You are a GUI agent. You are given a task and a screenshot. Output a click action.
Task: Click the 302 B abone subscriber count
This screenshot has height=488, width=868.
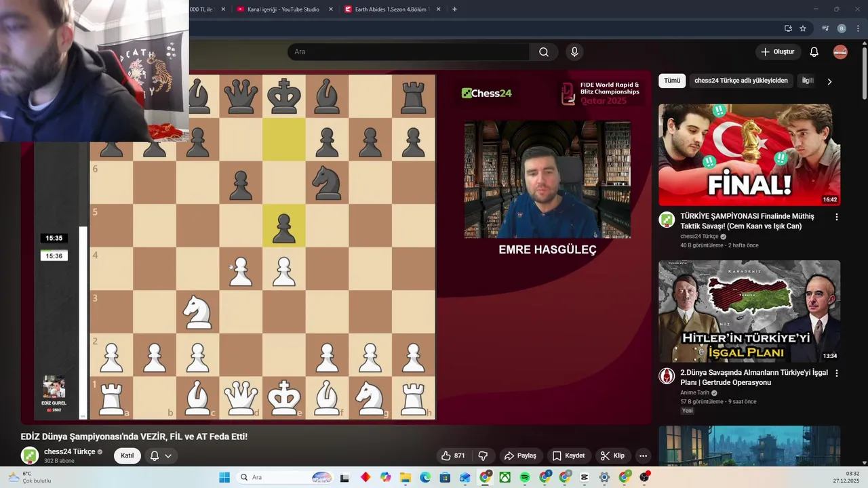pos(60,461)
